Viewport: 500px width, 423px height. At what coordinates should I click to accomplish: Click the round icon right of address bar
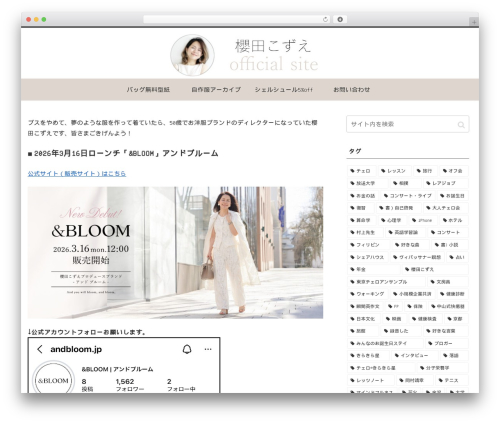(x=340, y=19)
